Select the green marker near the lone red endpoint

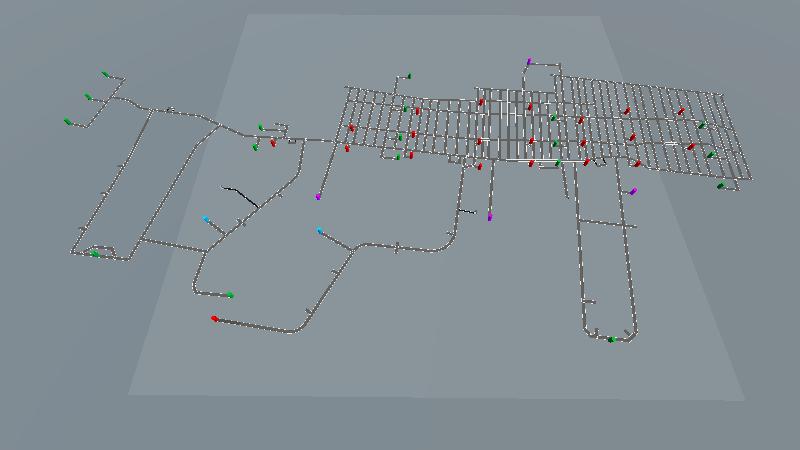[230, 295]
